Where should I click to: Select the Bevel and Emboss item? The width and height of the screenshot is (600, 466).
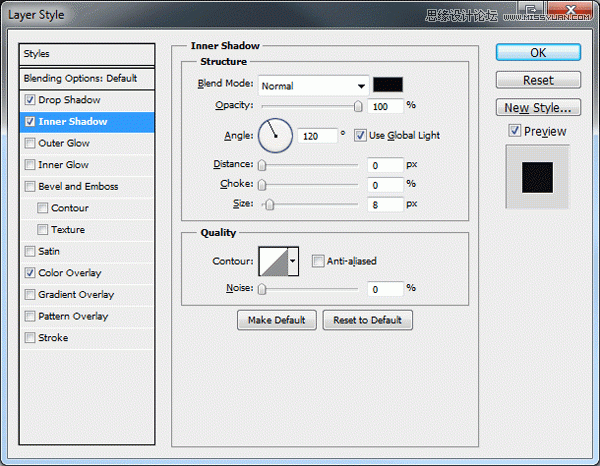click(x=78, y=186)
